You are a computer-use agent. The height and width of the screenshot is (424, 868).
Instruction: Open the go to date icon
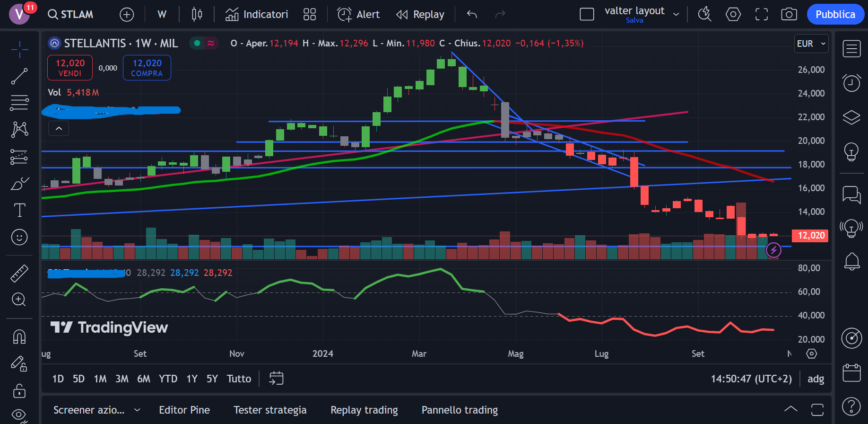click(276, 379)
